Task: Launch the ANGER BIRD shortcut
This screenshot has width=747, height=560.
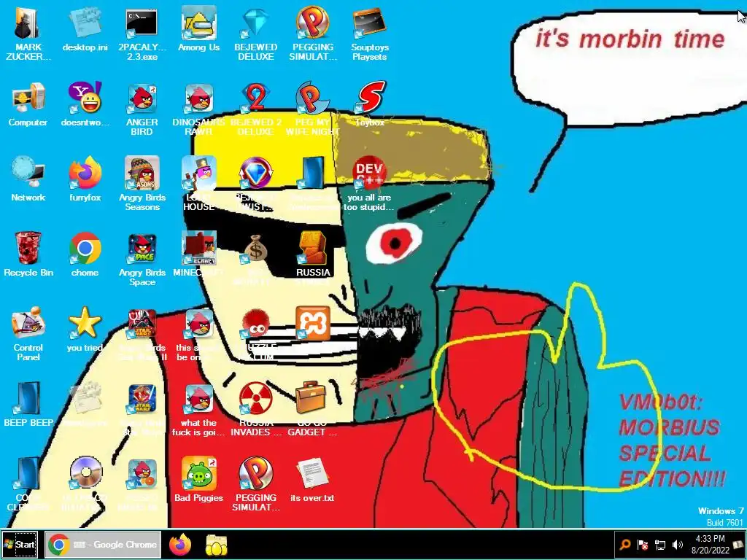Action: click(142, 99)
